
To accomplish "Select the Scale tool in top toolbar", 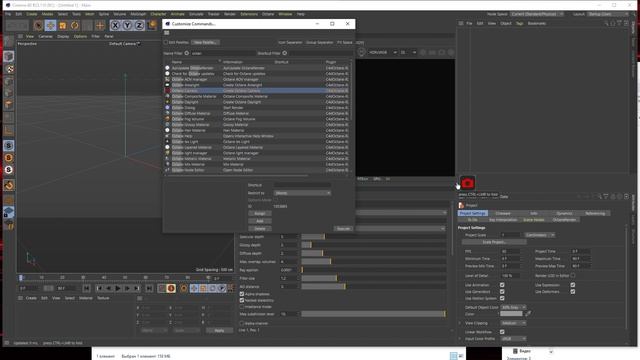I will click(63, 26).
